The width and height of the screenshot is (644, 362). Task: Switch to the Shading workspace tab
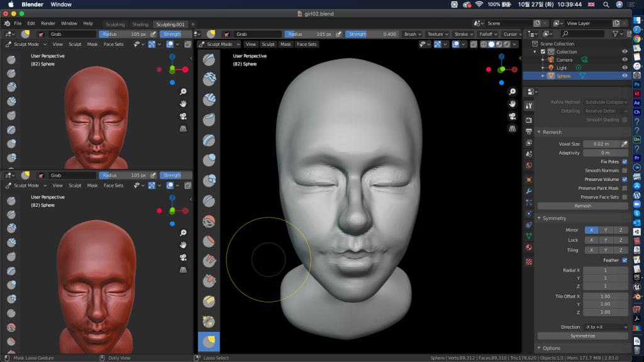(140, 25)
